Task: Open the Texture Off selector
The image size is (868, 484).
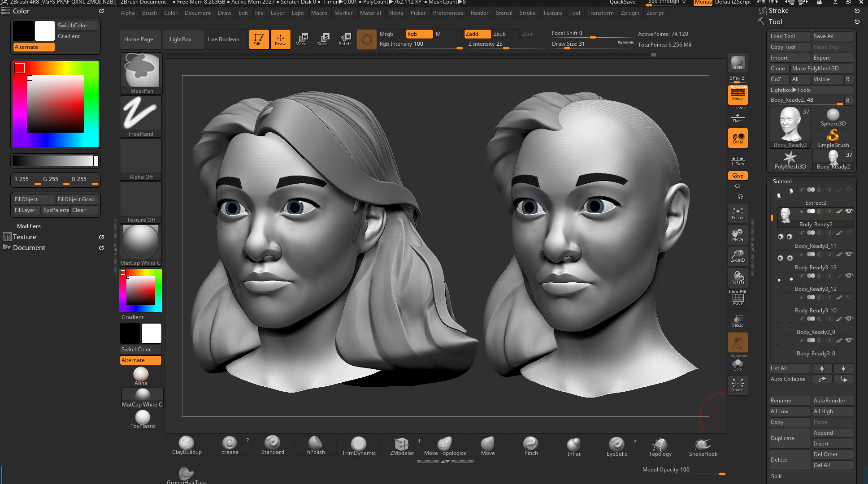Action: [x=141, y=203]
